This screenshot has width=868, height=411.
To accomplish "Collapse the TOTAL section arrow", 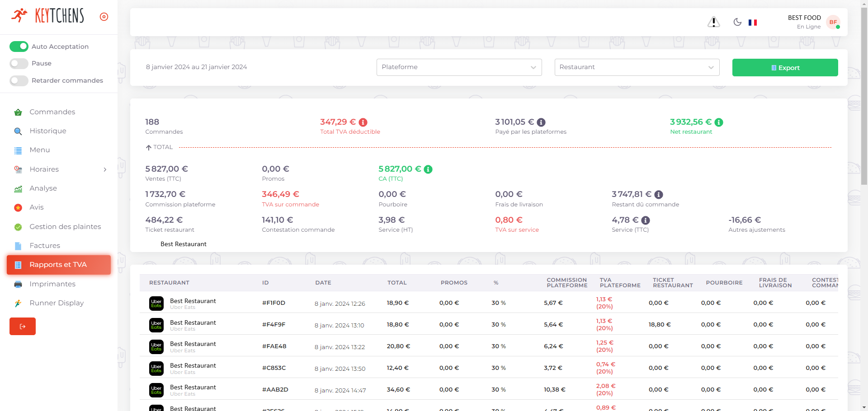I will coord(149,147).
